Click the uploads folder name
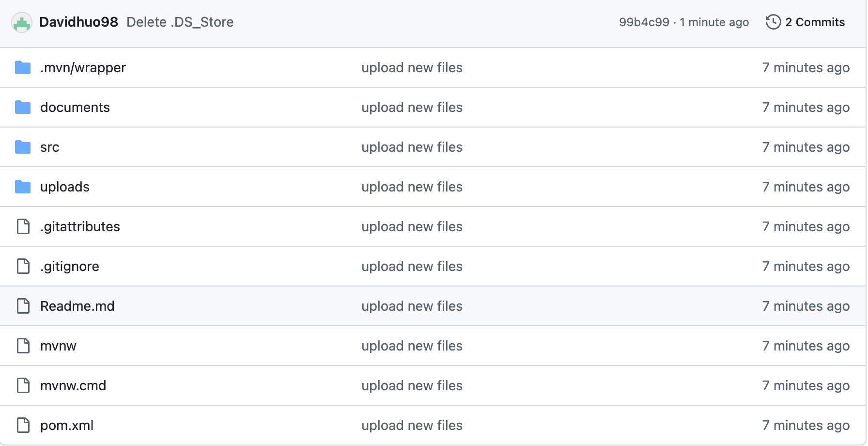Screen dimensions: 868x446 65,187
